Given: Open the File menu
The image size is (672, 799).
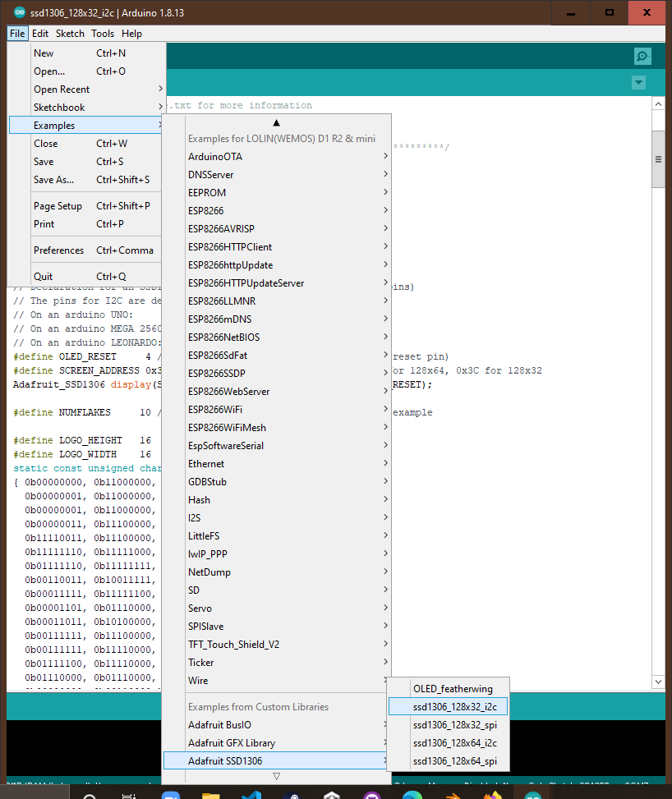Looking at the screenshot, I should click(16, 34).
